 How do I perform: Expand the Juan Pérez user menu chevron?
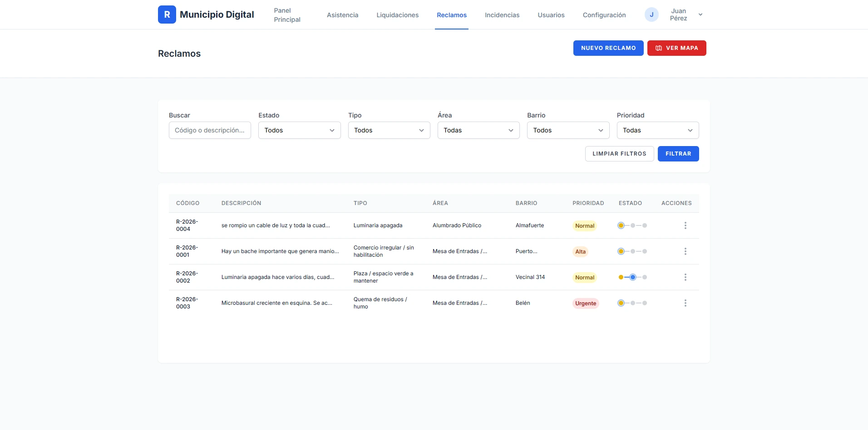[700, 15]
